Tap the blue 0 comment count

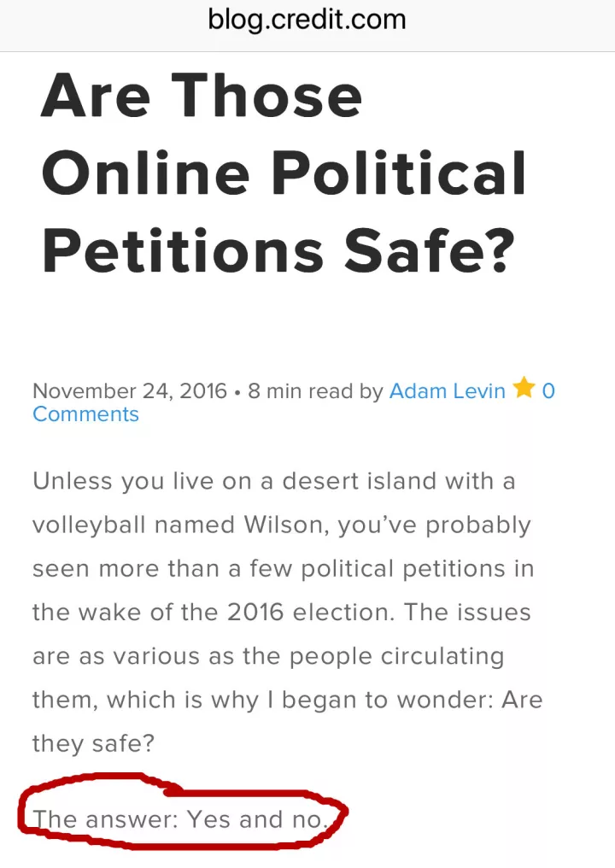click(x=548, y=390)
